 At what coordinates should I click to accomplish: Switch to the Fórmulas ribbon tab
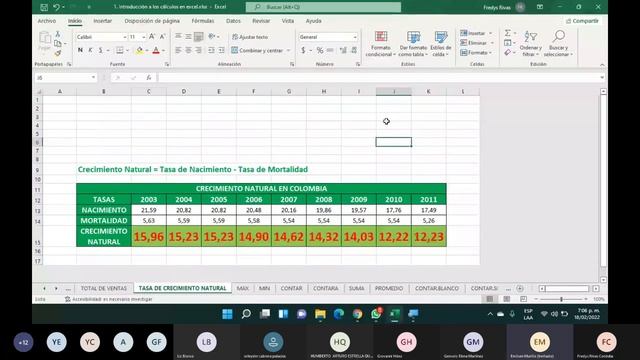(203, 21)
